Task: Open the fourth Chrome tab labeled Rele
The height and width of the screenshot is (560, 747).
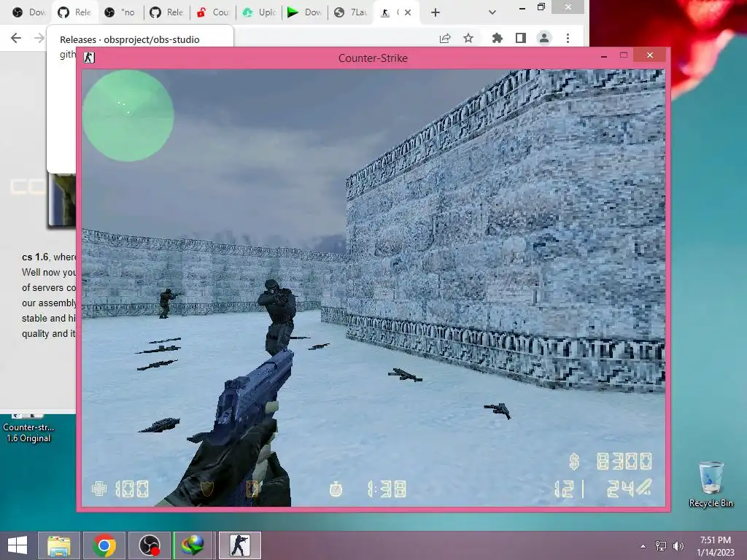Action: click(167, 12)
